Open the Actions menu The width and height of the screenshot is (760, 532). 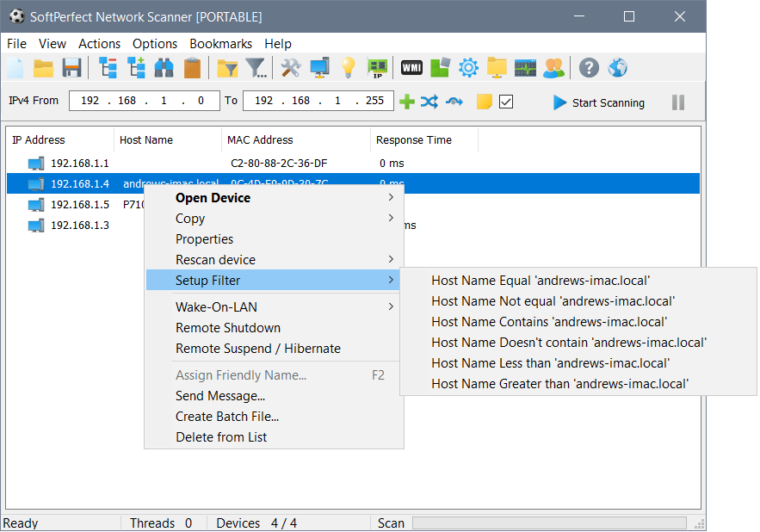pos(99,44)
